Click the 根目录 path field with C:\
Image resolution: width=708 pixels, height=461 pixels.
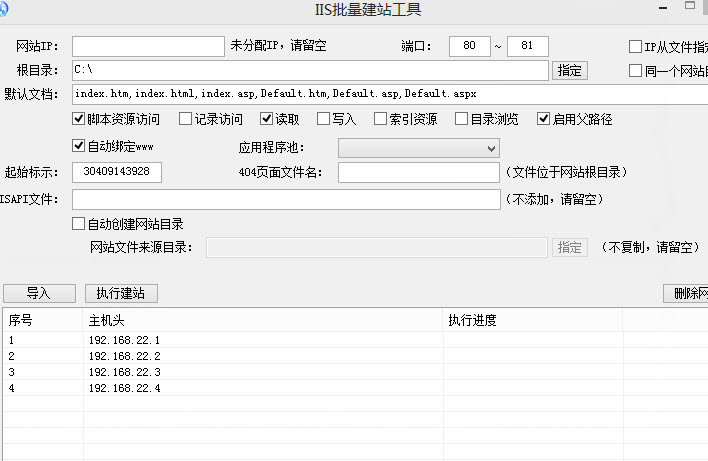pyautogui.click(x=310, y=70)
